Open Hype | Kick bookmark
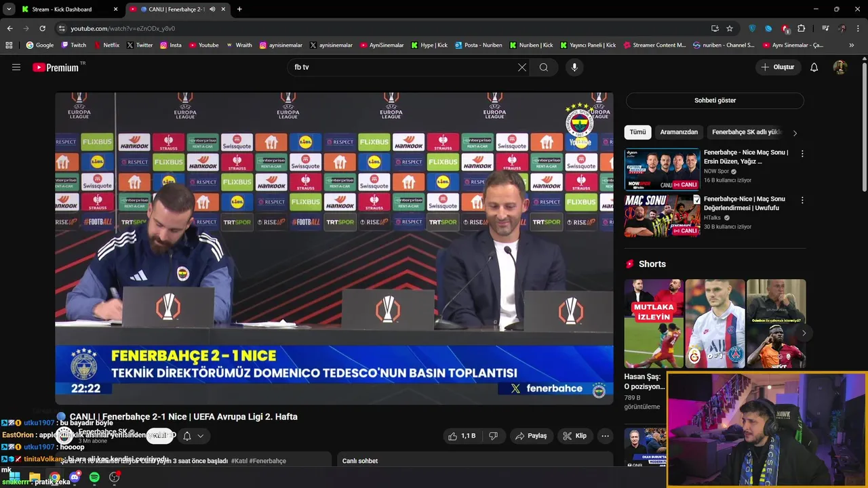The width and height of the screenshot is (868, 488). point(429,45)
